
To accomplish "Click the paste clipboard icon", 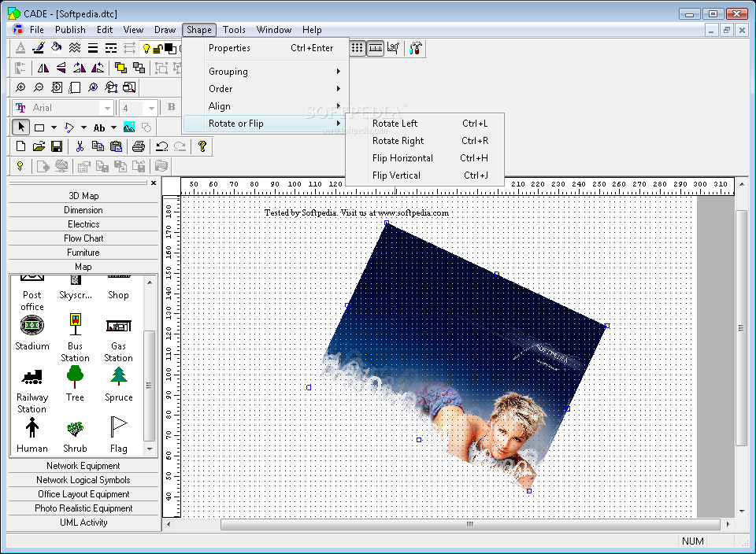I will (x=117, y=146).
